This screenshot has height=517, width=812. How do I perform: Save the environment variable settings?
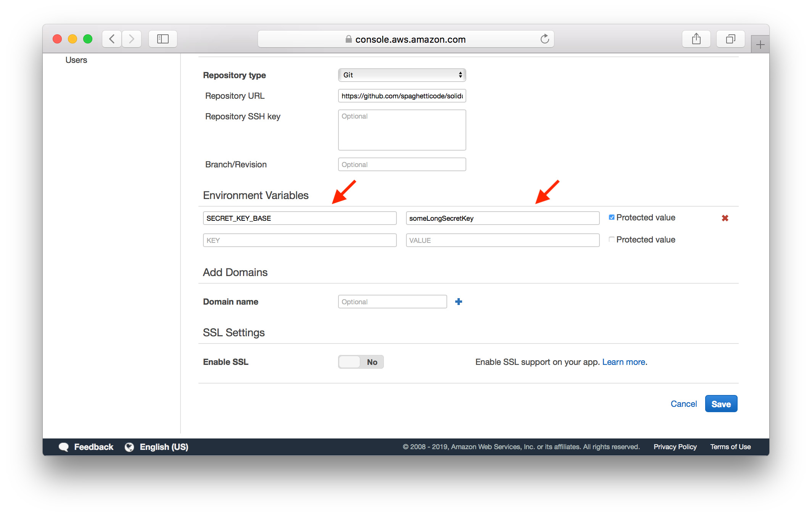click(720, 403)
